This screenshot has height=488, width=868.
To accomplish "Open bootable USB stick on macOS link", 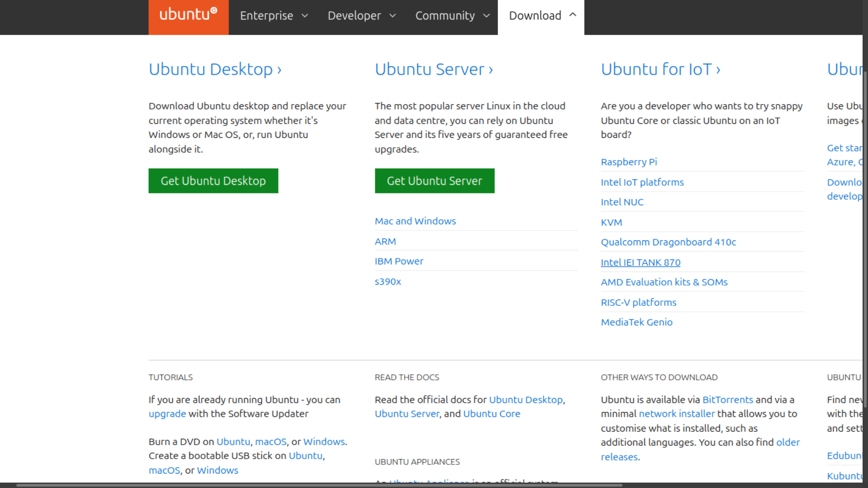I will (165, 470).
